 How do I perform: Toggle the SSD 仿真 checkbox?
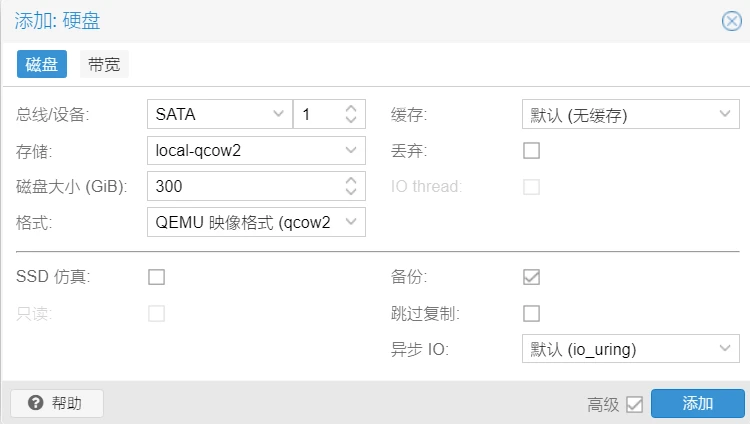pos(156,277)
